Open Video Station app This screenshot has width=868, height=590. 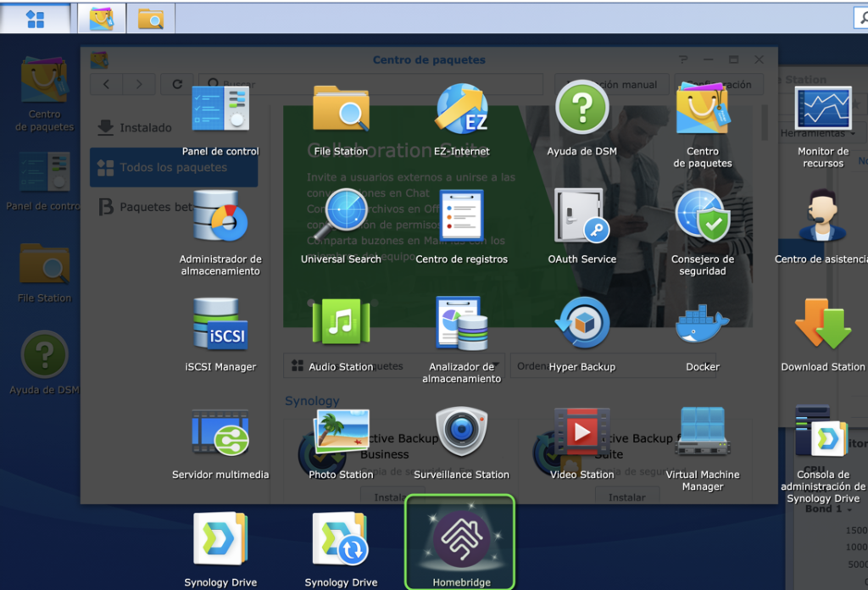581,432
